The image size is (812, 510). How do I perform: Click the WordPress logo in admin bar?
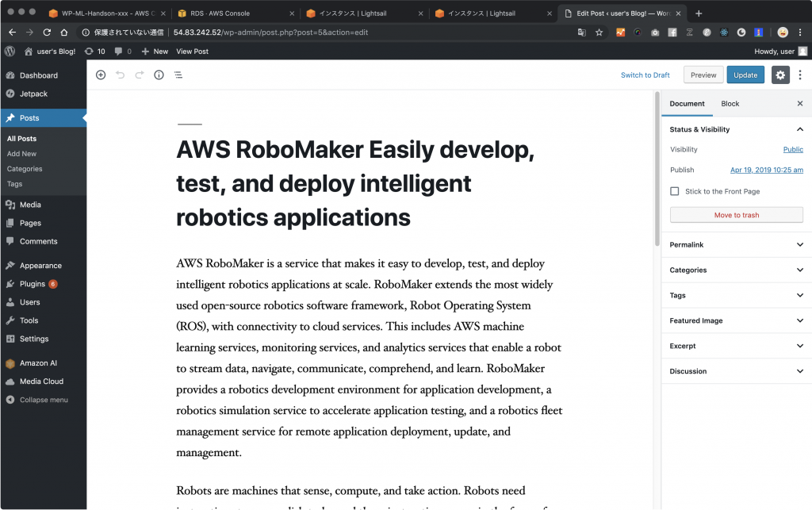(10, 52)
